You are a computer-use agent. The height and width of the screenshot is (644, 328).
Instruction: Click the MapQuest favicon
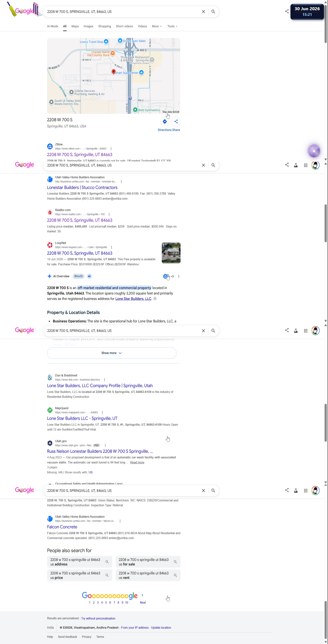[x=50, y=410]
